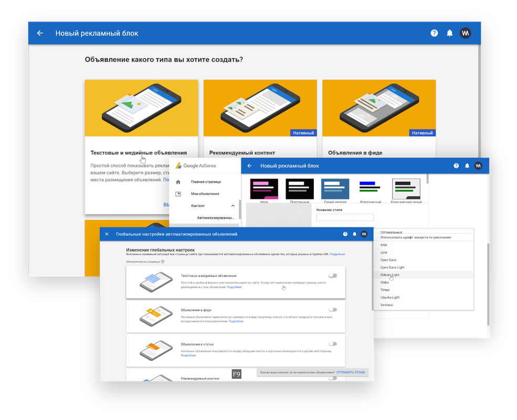Open the account avatar in the top header
This screenshot has width=517, height=420.
[466, 33]
